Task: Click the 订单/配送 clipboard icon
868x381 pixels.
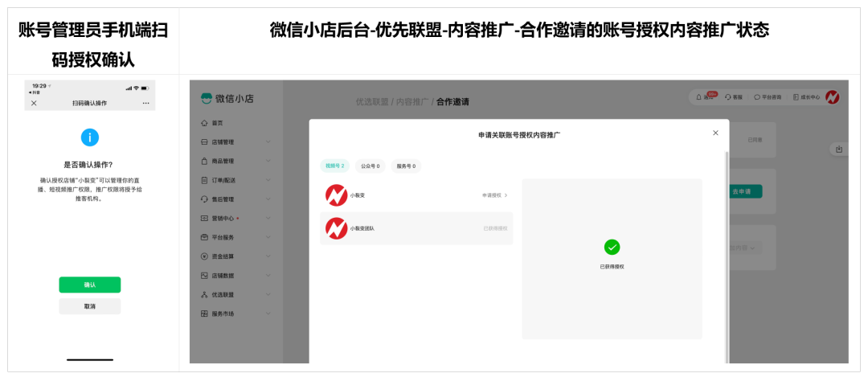Action: tap(204, 180)
